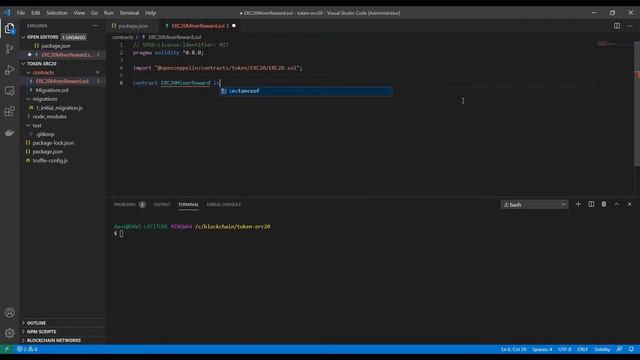Open the Manage gear icon
This screenshot has width=640, height=360.
(9, 333)
